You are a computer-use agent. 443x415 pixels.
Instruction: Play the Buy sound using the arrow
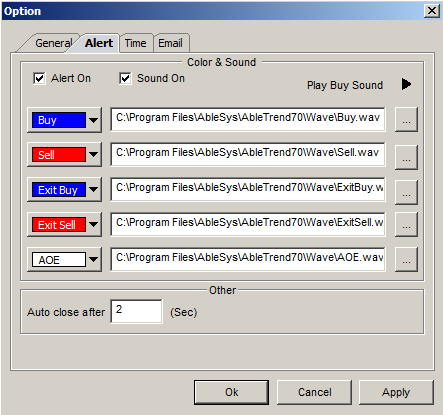(406, 84)
